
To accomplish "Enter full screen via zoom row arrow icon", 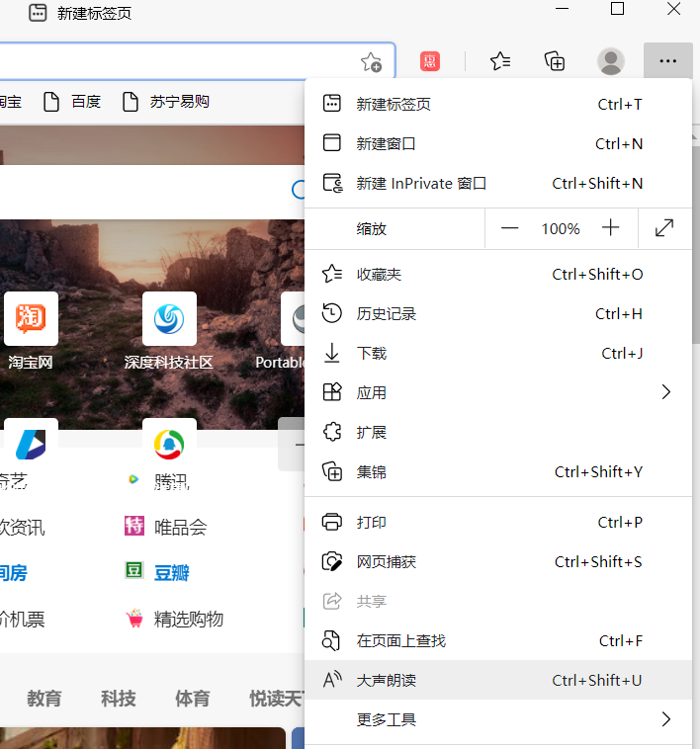I will pyautogui.click(x=664, y=228).
